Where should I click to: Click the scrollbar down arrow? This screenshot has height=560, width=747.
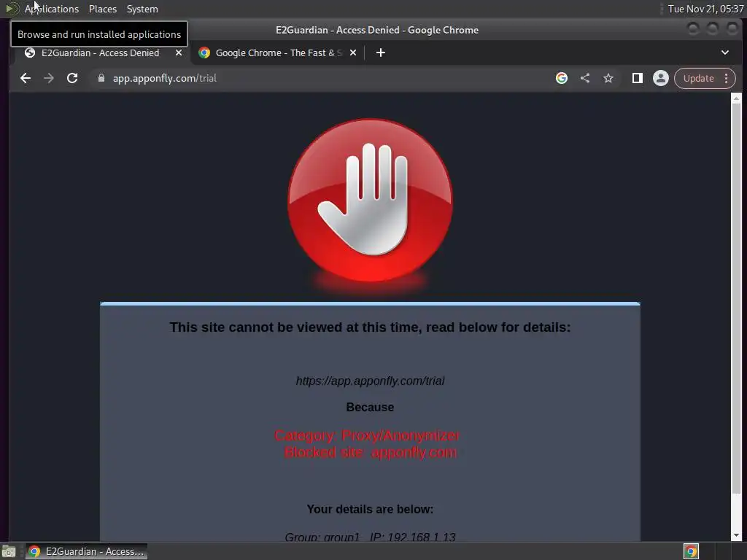click(x=737, y=534)
